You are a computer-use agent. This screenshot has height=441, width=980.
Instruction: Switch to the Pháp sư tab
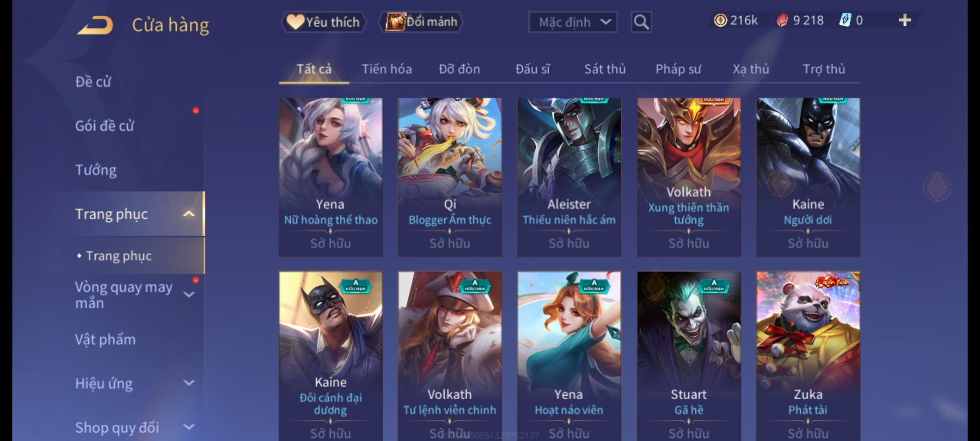[x=678, y=69]
